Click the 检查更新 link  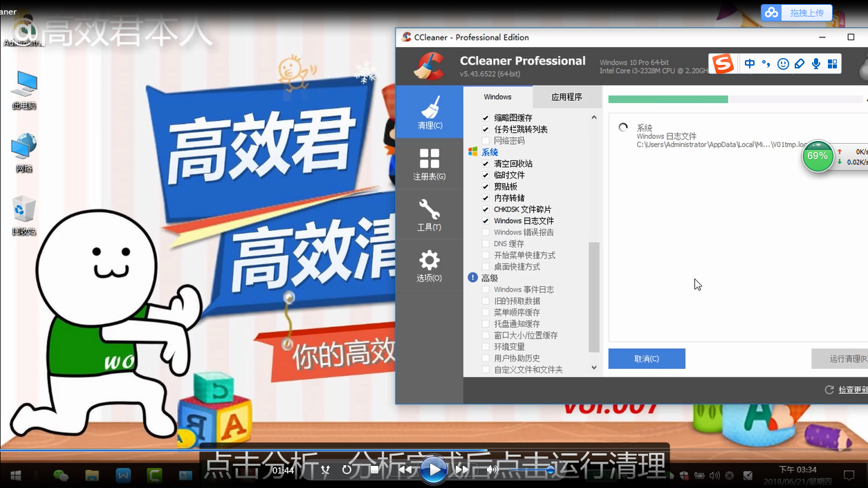tap(853, 391)
